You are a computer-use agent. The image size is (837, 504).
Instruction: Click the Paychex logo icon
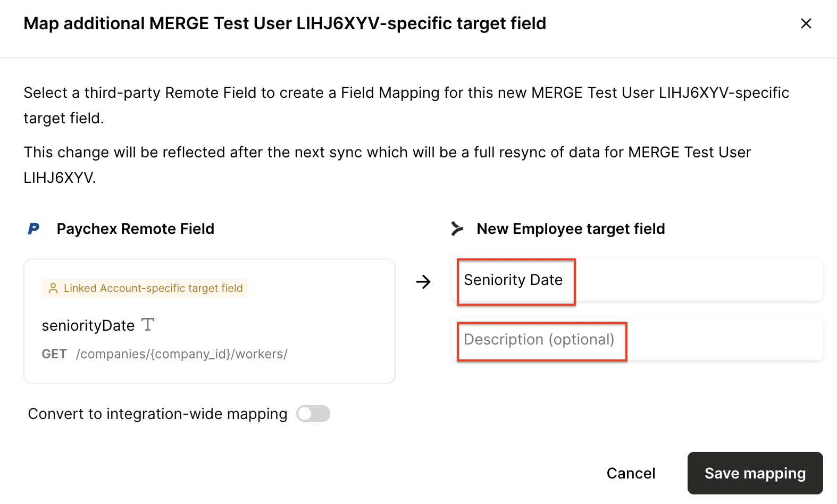(x=34, y=229)
